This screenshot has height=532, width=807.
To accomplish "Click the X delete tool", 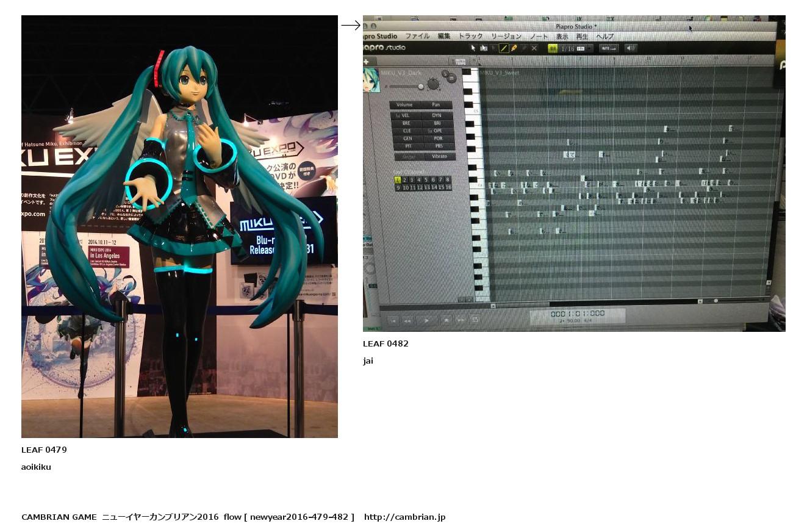I will 534,48.
